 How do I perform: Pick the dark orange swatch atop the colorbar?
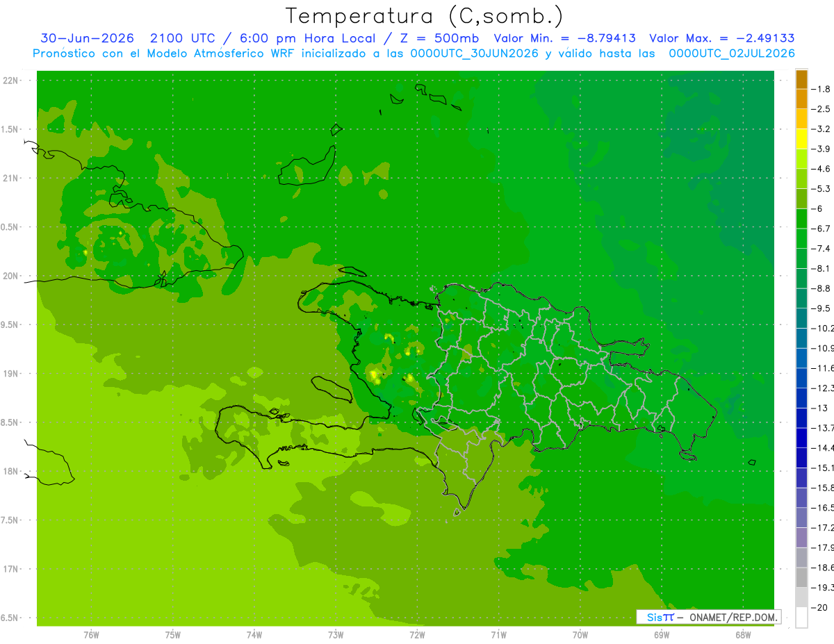(801, 79)
